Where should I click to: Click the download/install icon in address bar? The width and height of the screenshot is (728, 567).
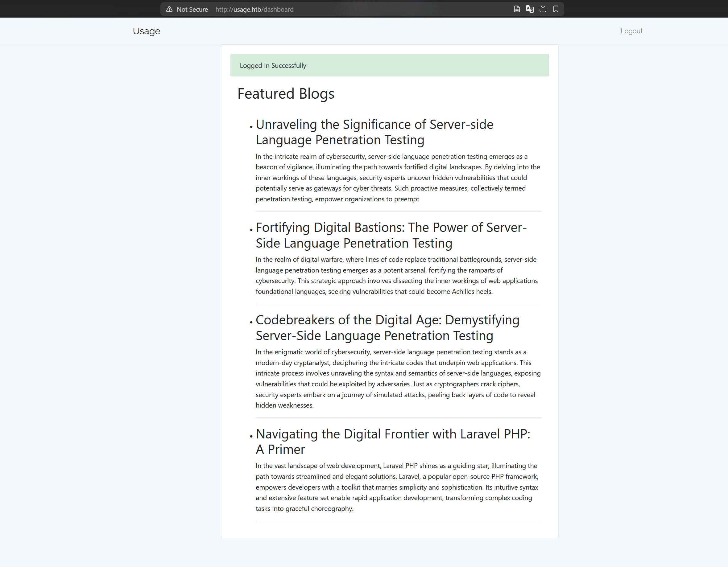[x=543, y=9]
